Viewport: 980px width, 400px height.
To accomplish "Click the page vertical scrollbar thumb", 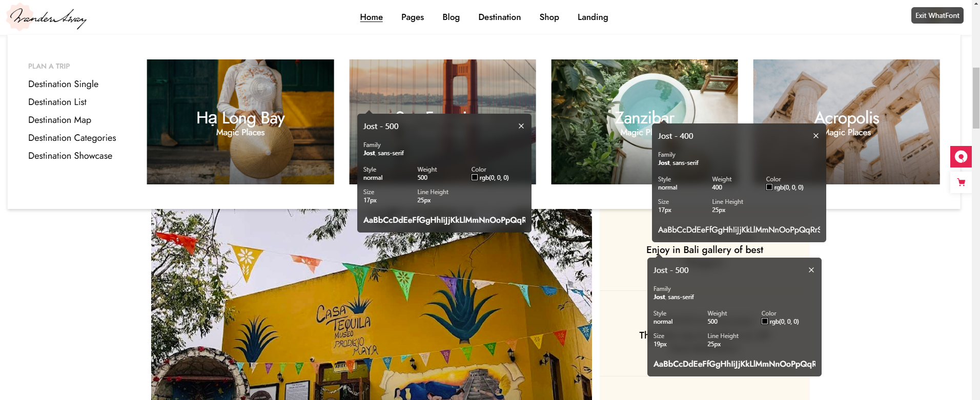I will coord(976,97).
